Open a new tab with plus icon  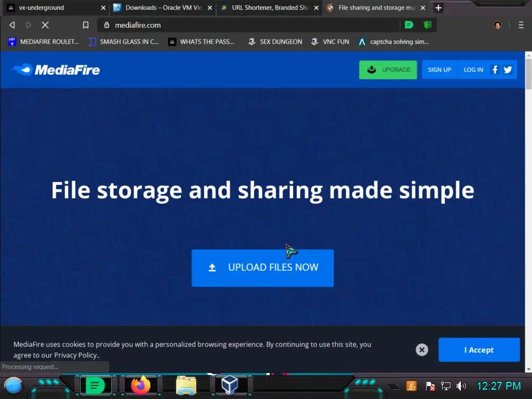(x=438, y=7)
